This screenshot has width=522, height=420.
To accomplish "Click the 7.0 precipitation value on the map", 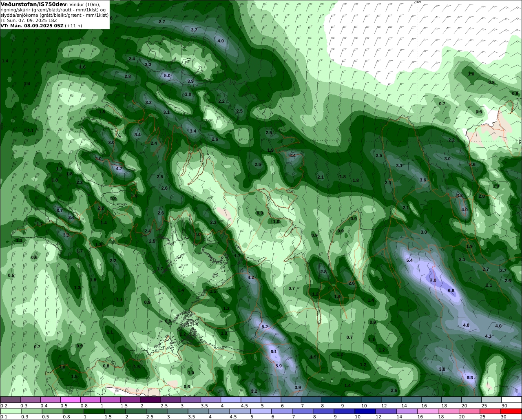I will click(433, 281).
